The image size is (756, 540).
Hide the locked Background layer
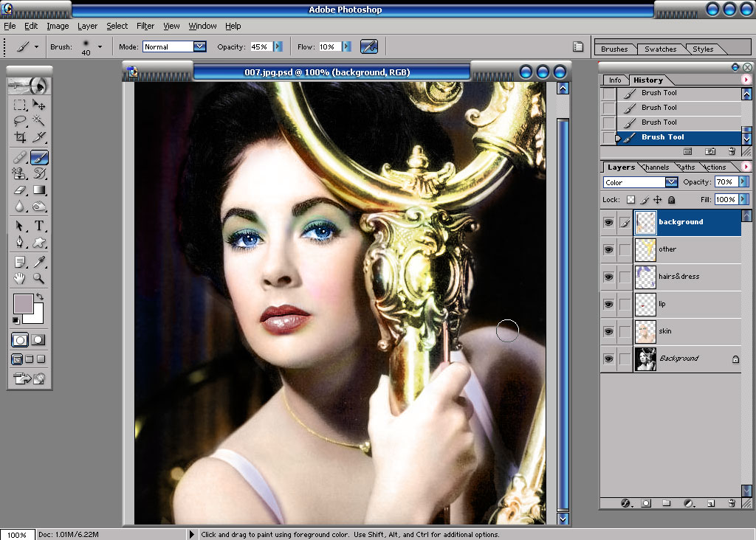(608, 359)
